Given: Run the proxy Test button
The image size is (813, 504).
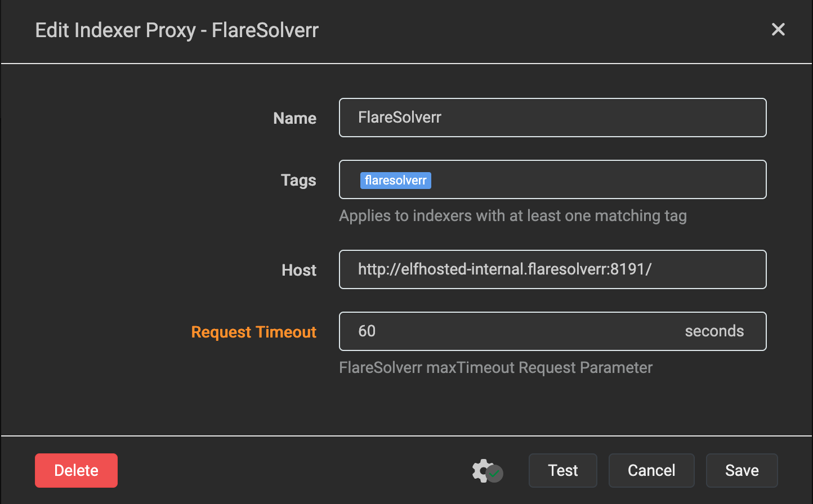Looking at the screenshot, I should click(x=562, y=470).
